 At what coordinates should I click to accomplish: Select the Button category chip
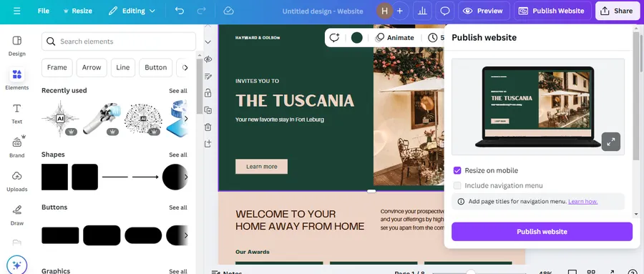coord(156,68)
